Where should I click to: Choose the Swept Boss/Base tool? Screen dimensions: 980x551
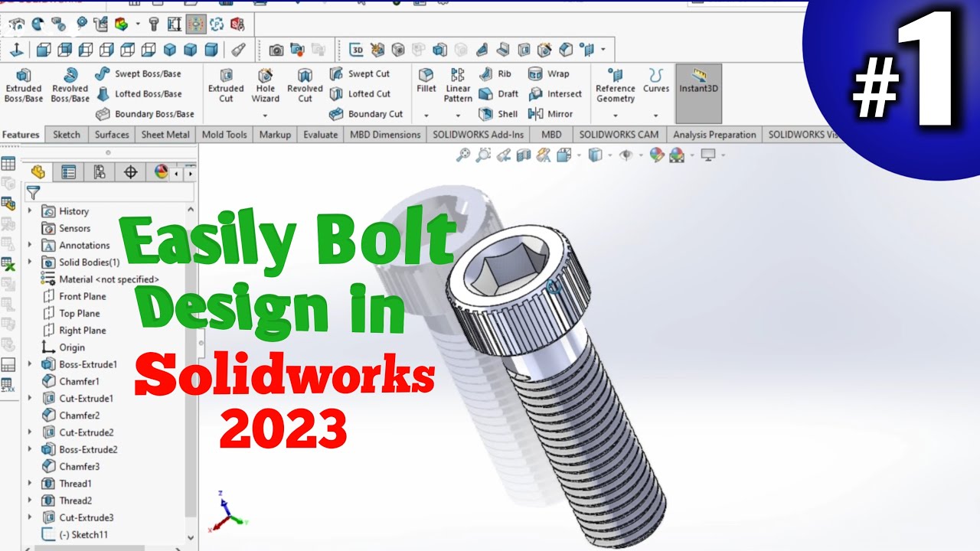pyautogui.click(x=139, y=74)
